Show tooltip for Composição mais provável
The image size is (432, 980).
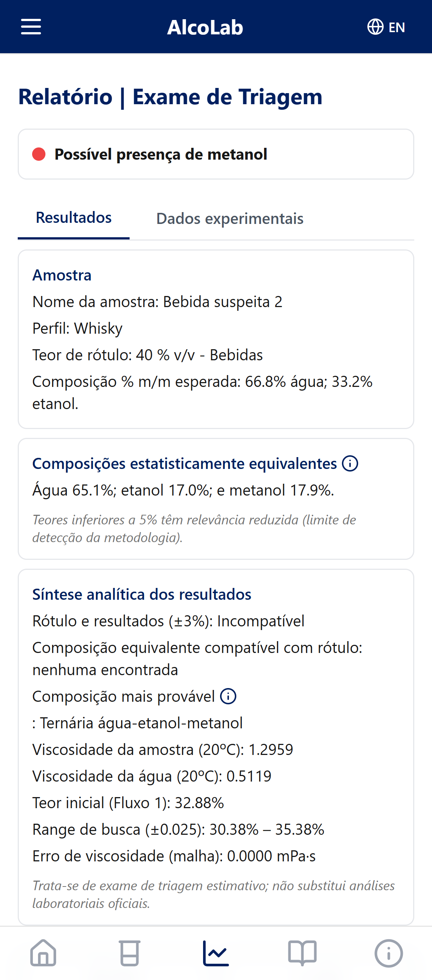[x=229, y=696]
